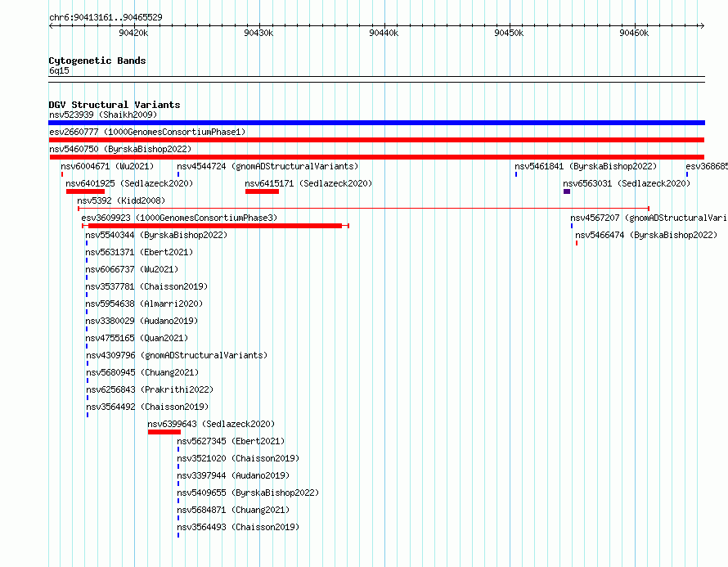Open nsv5631371 (Ebert2021) entry

coord(139,252)
